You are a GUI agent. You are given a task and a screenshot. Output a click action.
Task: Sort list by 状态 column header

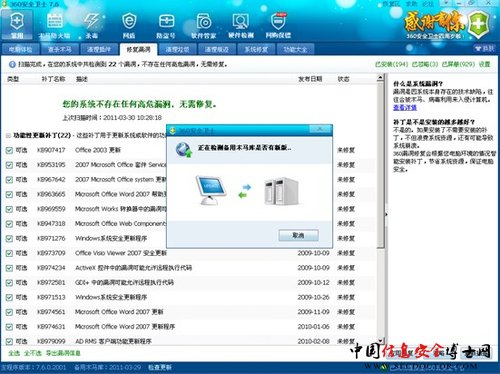tap(343, 79)
